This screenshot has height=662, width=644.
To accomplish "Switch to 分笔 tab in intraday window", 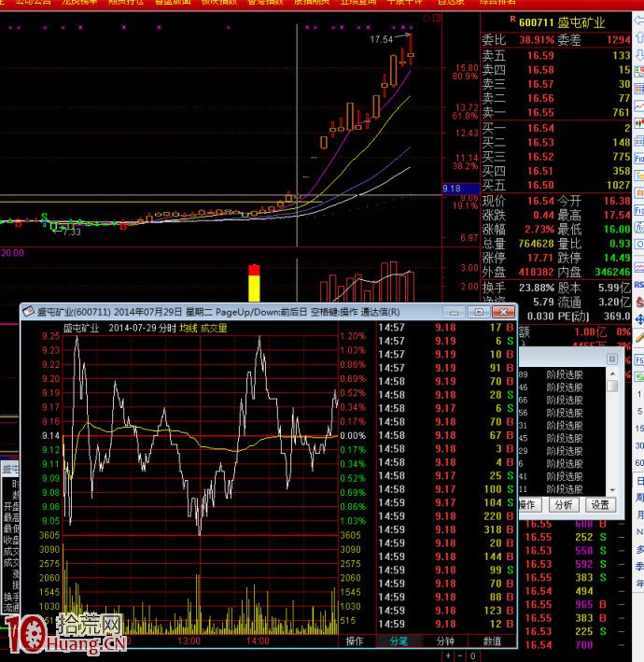I will 399,641.
